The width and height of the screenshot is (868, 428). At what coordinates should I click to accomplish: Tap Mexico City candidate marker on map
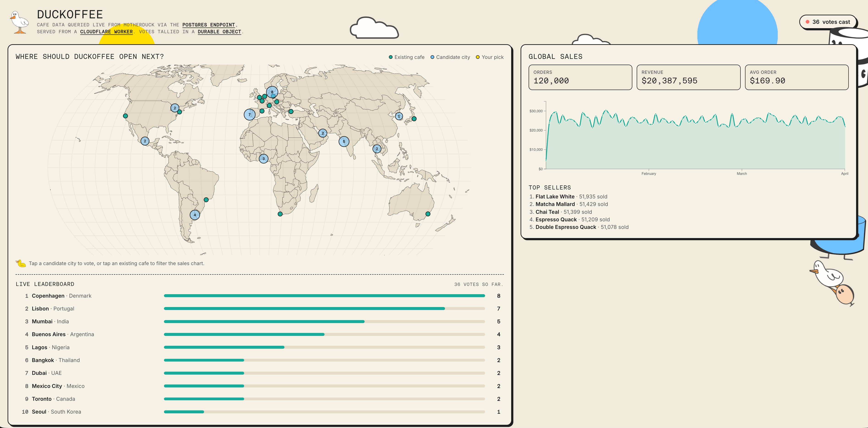(145, 141)
